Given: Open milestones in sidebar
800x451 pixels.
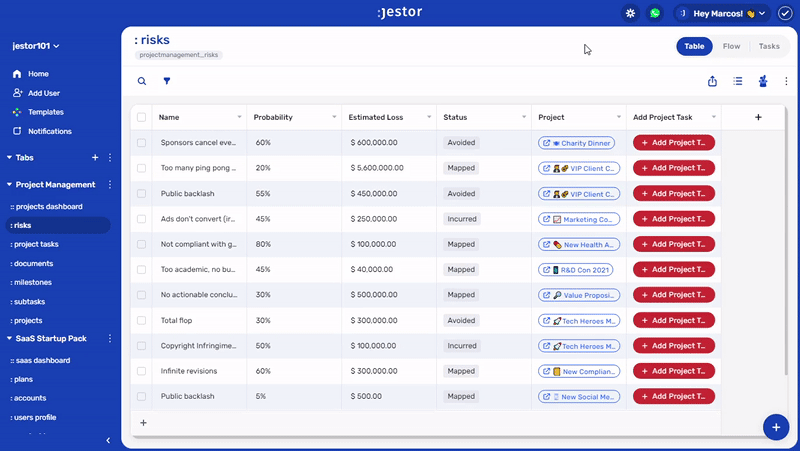Looking at the screenshot, I should (x=31, y=282).
